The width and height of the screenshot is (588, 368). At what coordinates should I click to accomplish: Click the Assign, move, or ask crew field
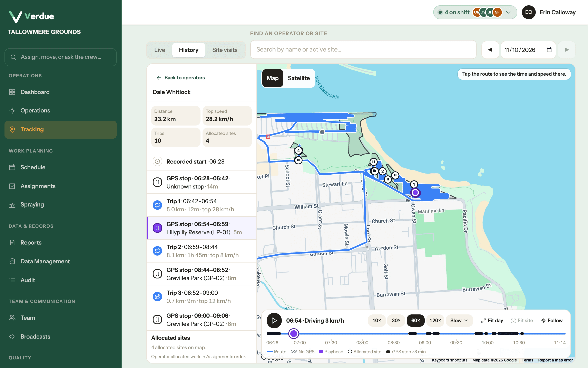coord(60,57)
